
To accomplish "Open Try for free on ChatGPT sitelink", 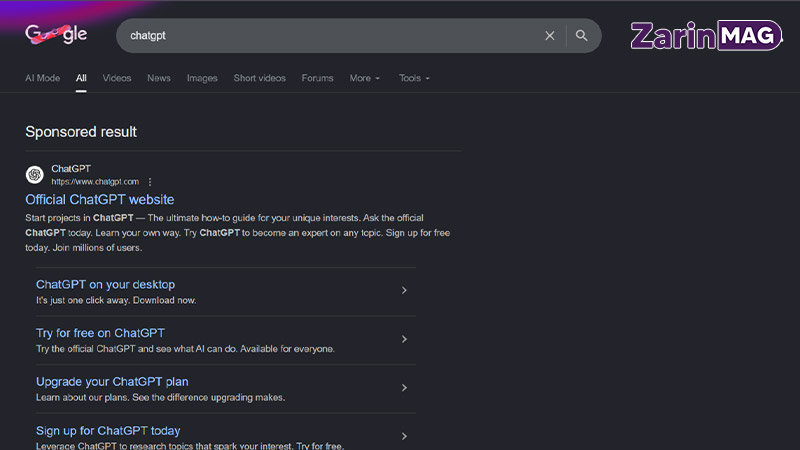I will (x=100, y=333).
